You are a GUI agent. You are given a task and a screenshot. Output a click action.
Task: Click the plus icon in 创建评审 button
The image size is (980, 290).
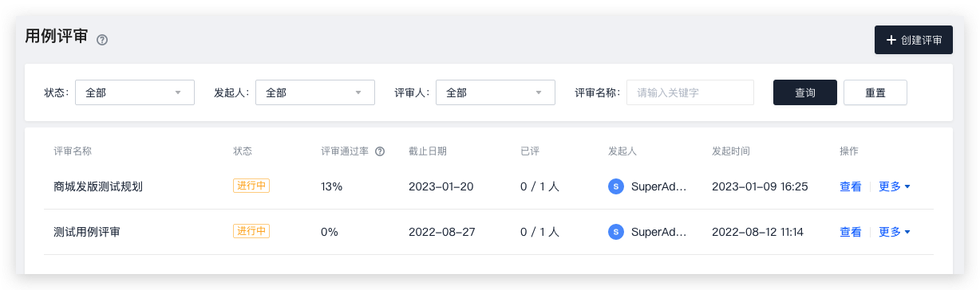891,40
